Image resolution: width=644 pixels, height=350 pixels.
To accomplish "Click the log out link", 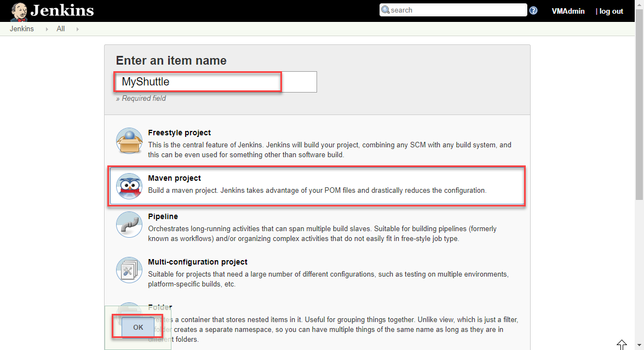I will [x=612, y=10].
